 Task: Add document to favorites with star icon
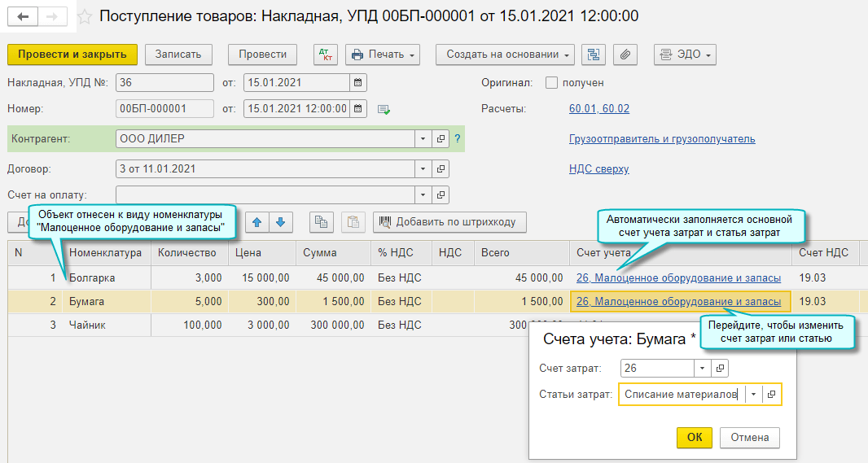coord(84,16)
